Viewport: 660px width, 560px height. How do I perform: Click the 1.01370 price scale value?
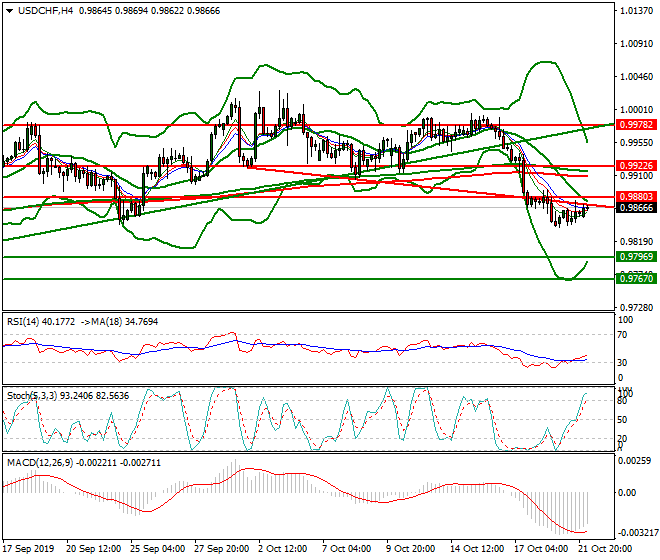[637, 11]
